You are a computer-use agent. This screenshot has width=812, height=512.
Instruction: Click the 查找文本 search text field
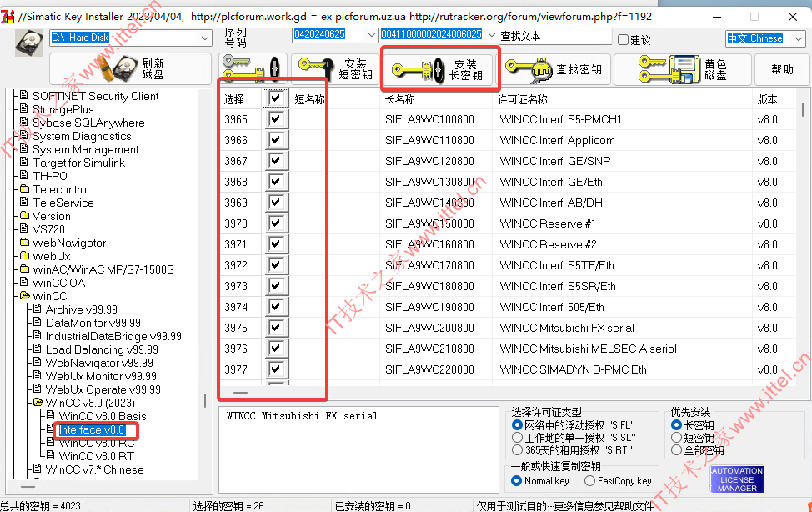coord(556,37)
